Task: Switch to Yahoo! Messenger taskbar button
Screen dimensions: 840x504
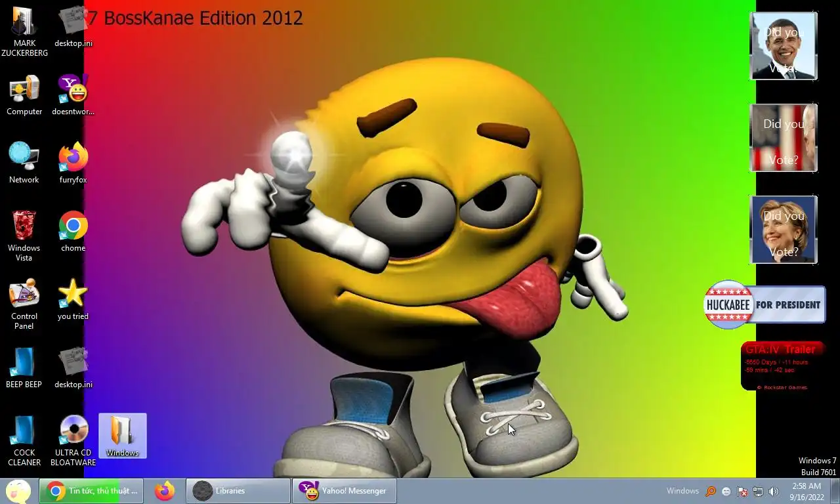Action: click(345, 491)
